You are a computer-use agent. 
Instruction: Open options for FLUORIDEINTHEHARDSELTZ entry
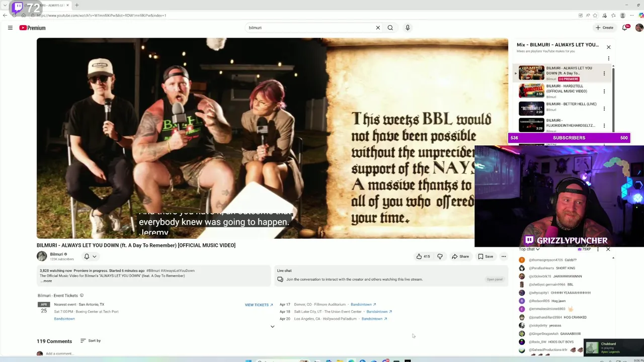click(x=604, y=126)
